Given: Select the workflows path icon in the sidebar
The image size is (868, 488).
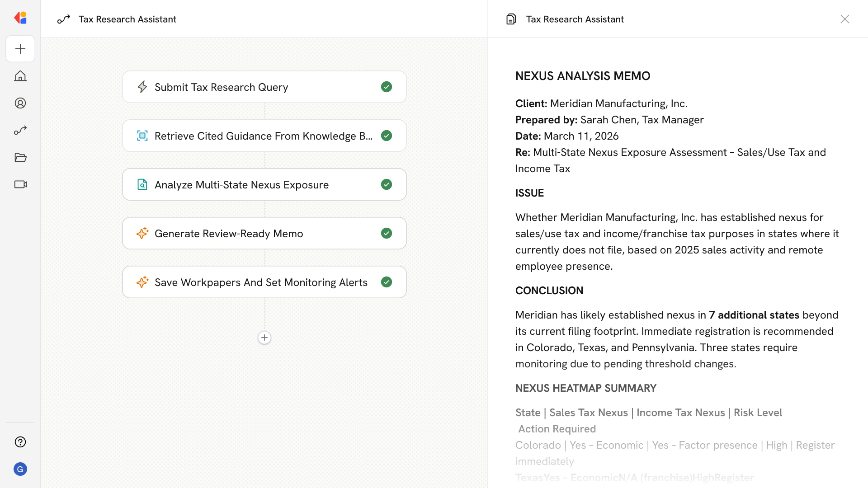Looking at the screenshot, I should (x=20, y=130).
